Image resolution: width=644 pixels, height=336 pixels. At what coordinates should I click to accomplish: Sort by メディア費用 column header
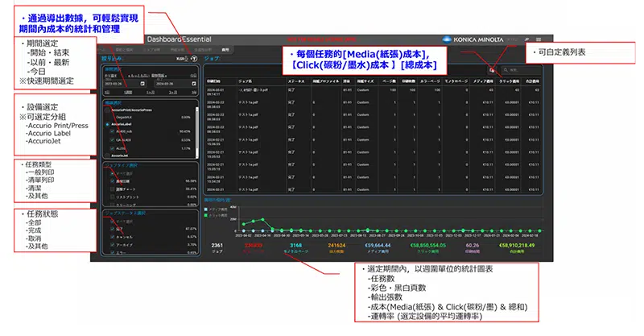pyautogui.click(x=483, y=81)
